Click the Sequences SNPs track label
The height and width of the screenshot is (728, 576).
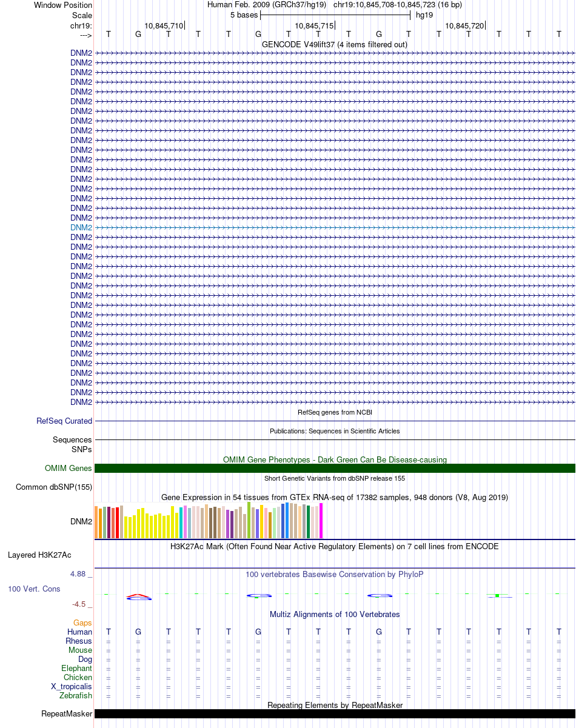coord(72,444)
